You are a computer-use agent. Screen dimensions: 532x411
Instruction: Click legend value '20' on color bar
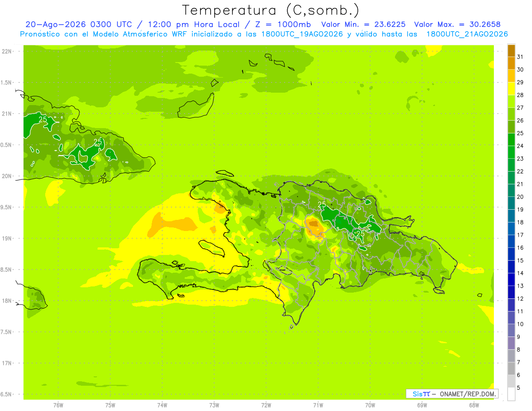click(520, 197)
